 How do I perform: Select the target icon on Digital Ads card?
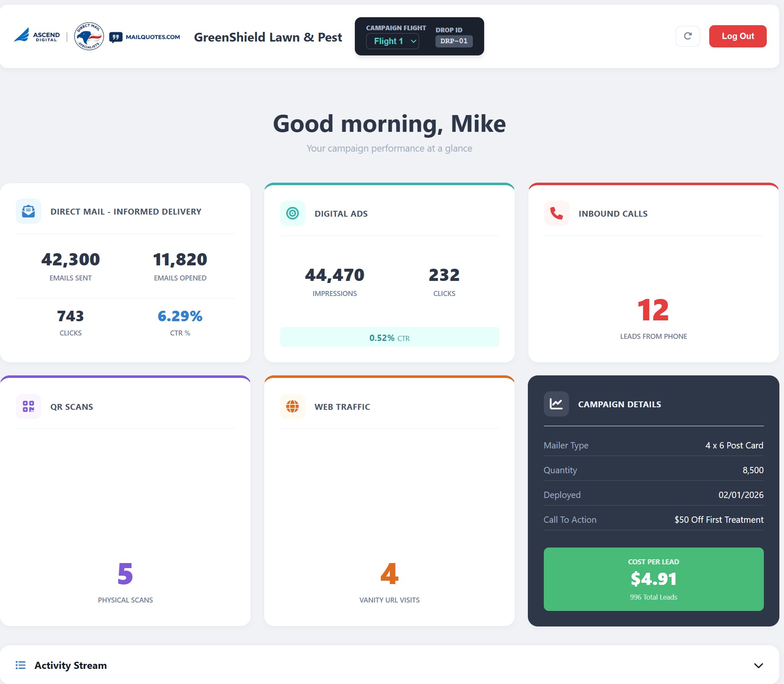[292, 213]
